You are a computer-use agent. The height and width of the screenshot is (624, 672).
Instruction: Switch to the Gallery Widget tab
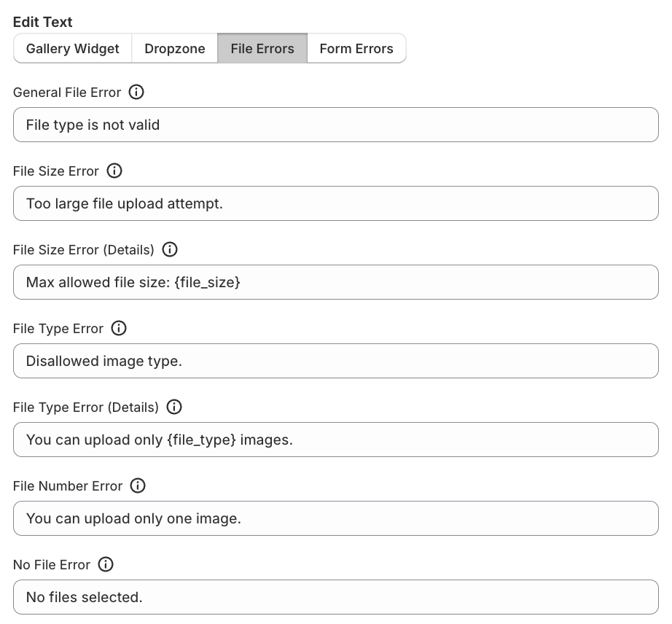72,49
